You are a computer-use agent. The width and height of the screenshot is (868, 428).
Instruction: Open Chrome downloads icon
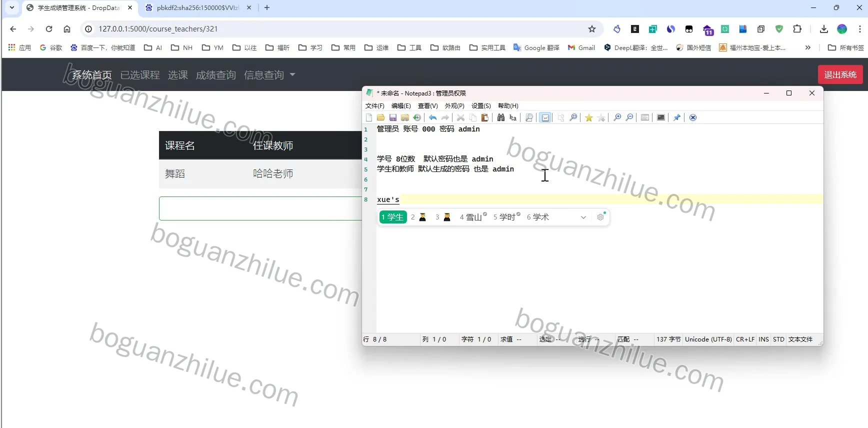click(824, 29)
